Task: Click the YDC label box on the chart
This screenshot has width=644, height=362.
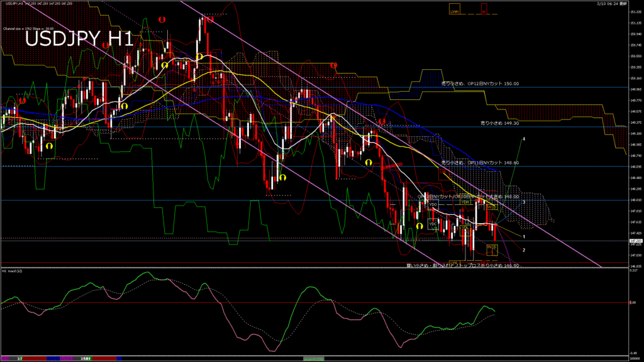Action: pos(433,224)
